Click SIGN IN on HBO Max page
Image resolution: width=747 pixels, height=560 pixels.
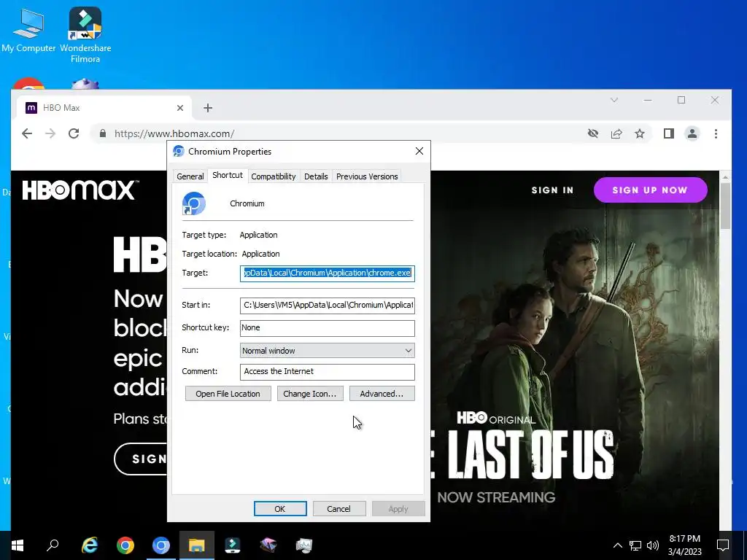tap(553, 190)
